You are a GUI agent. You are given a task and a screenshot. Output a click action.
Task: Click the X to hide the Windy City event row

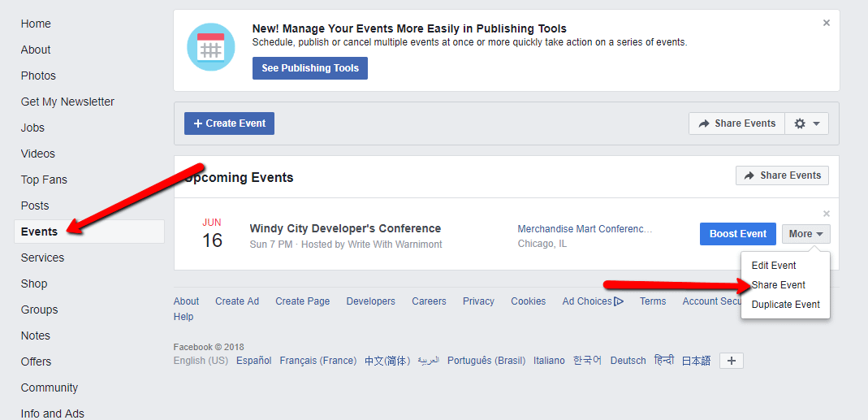(x=827, y=214)
